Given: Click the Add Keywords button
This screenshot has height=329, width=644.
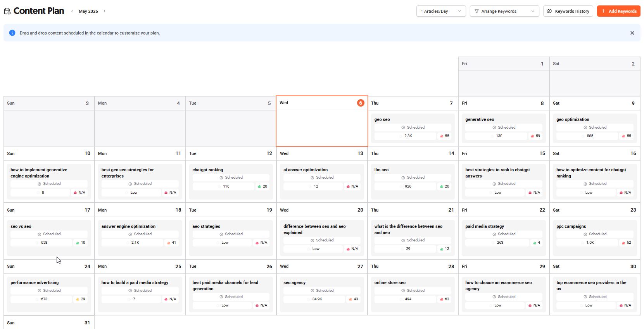Looking at the screenshot, I should tap(619, 11).
